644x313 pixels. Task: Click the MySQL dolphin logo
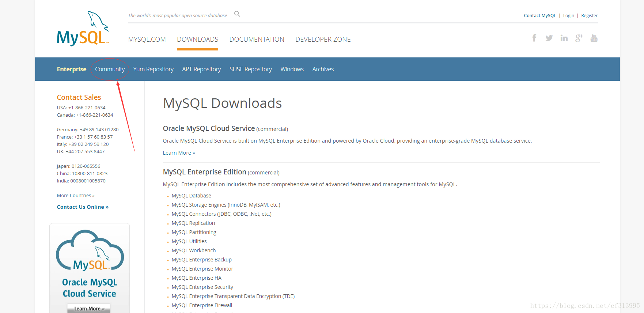tap(83, 29)
